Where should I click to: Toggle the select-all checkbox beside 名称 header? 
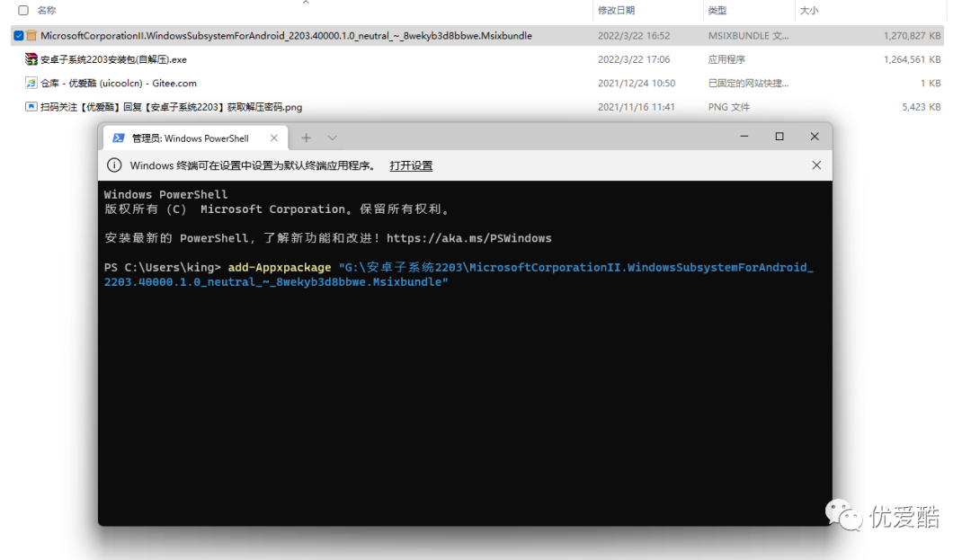[23, 11]
